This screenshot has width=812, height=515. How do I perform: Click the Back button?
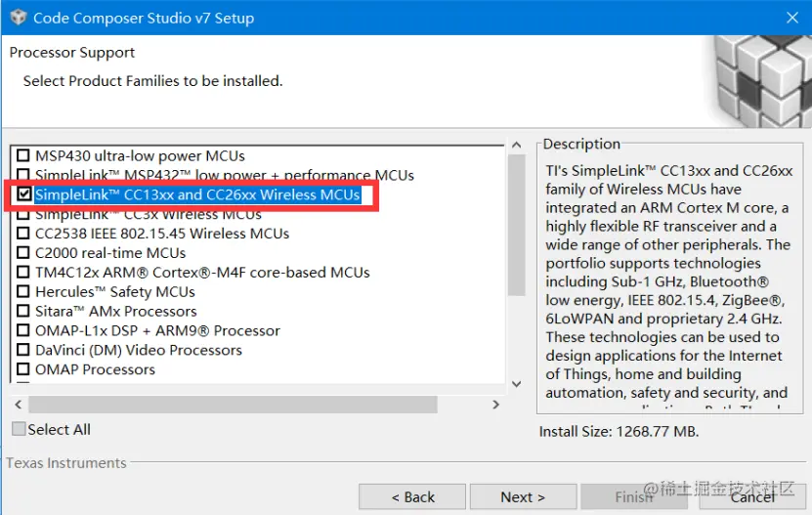[x=412, y=496]
